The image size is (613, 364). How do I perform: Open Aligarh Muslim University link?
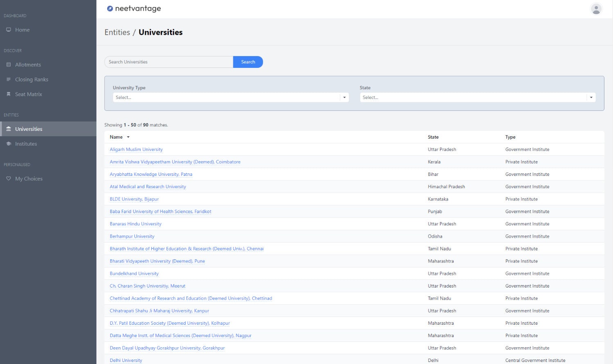136,150
